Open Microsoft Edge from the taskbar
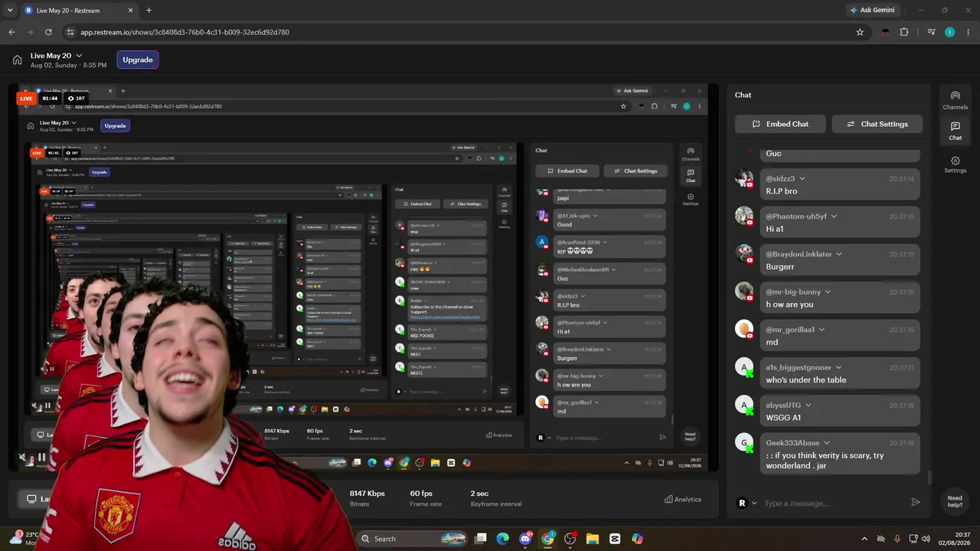Viewport: 980px width, 551px height. [x=503, y=539]
